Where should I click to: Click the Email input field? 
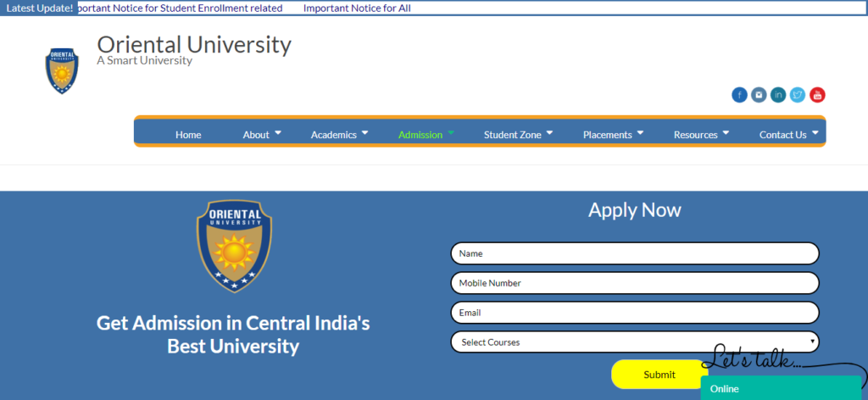(635, 313)
